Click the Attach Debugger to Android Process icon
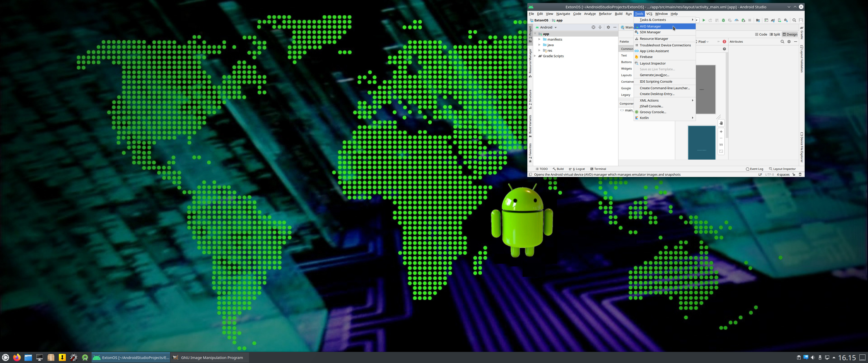 pos(743,20)
